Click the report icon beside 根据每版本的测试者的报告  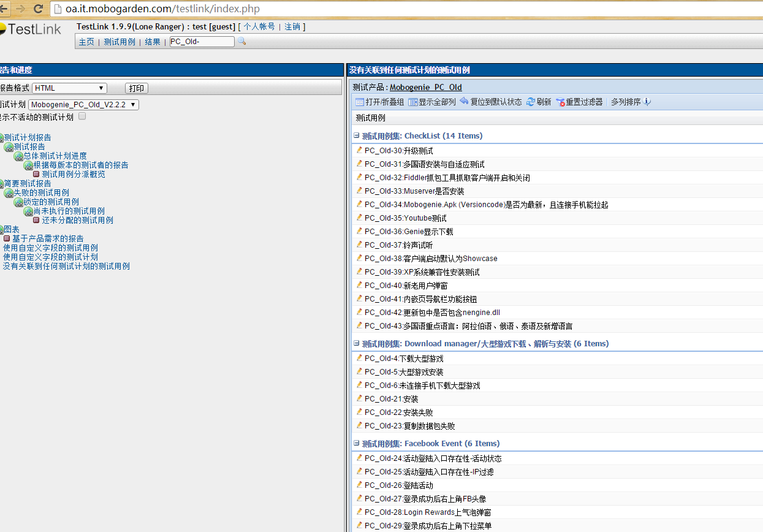click(28, 165)
